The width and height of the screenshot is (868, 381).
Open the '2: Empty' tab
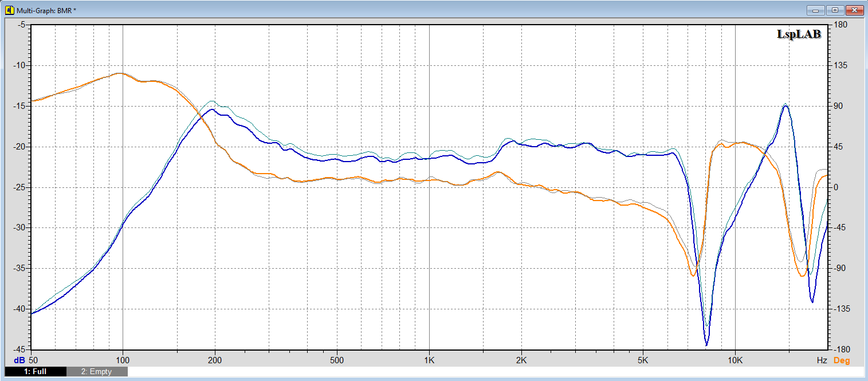[96, 371]
